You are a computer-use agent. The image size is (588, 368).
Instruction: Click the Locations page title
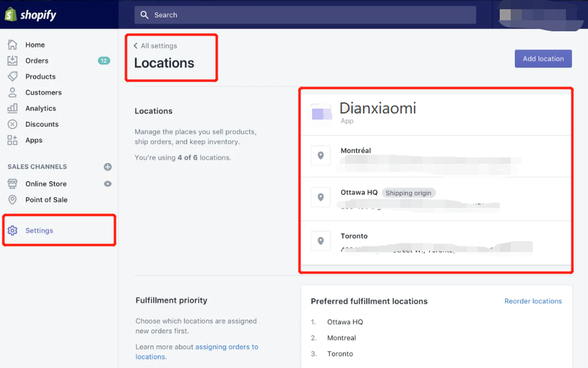pos(164,63)
